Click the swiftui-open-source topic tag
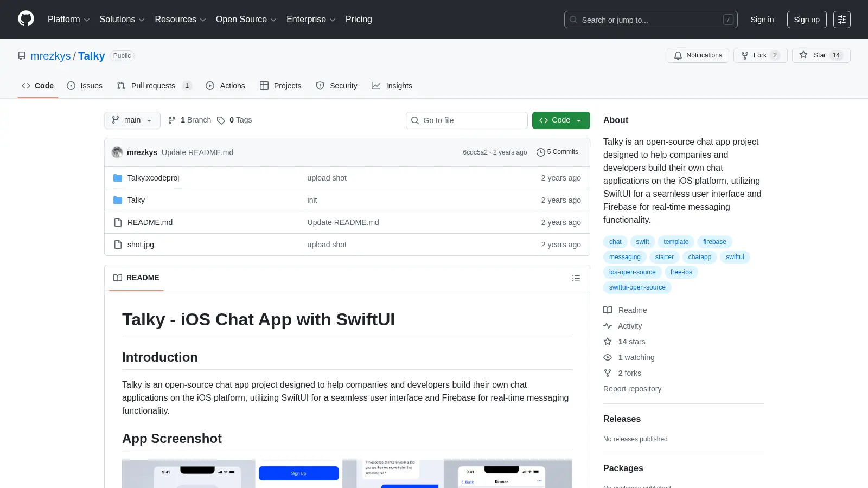The width and height of the screenshot is (868, 488). [x=637, y=287]
